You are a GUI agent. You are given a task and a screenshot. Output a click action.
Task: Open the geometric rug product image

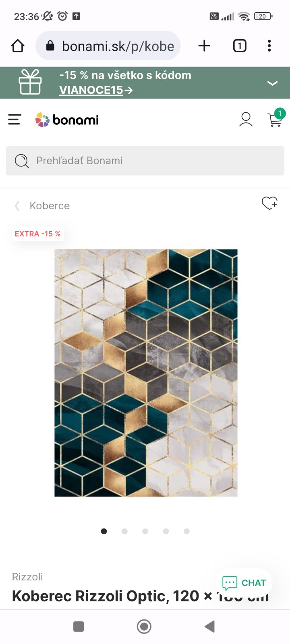click(146, 373)
